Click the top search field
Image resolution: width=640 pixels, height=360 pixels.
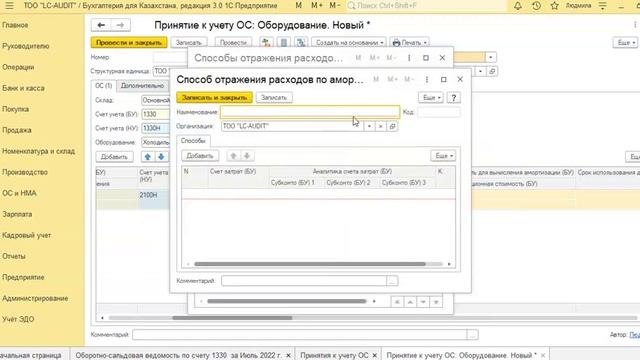coord(427,6)
